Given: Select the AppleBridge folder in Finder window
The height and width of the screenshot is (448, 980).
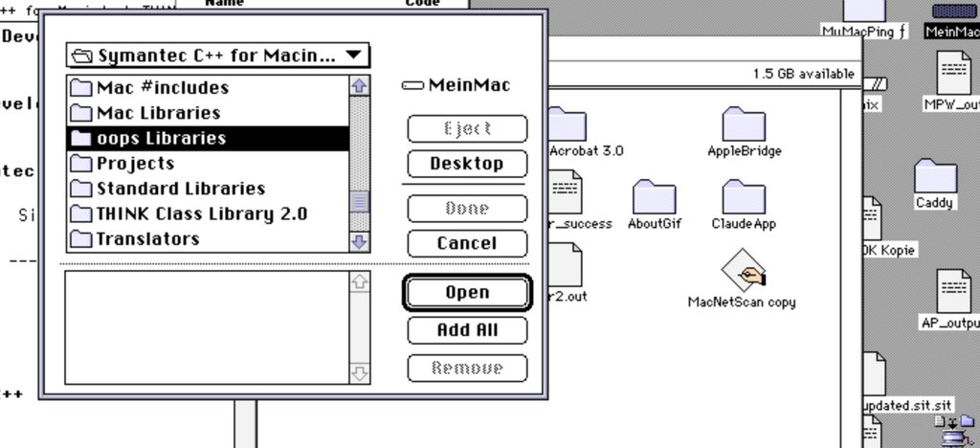Looking at the screenshot, I should 744,123.
